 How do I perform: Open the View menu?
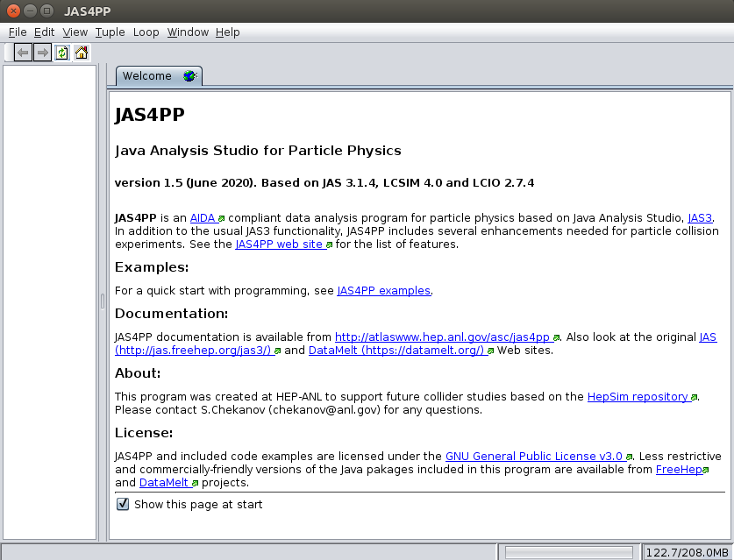75,32
